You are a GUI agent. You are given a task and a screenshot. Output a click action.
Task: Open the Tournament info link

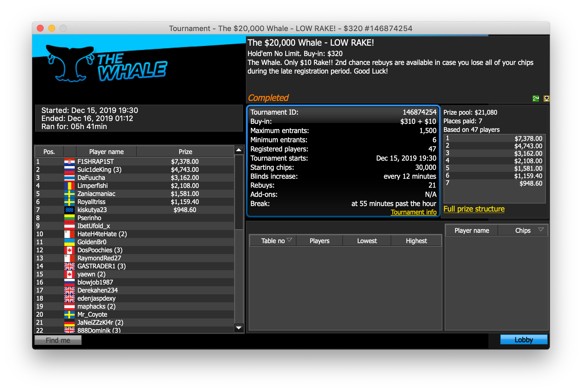413,212
